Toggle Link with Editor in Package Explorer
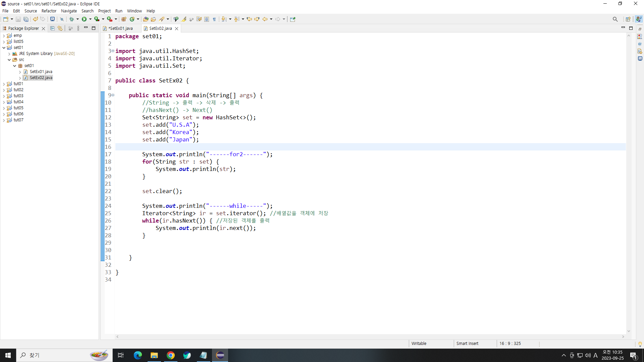 coord(60,28)
